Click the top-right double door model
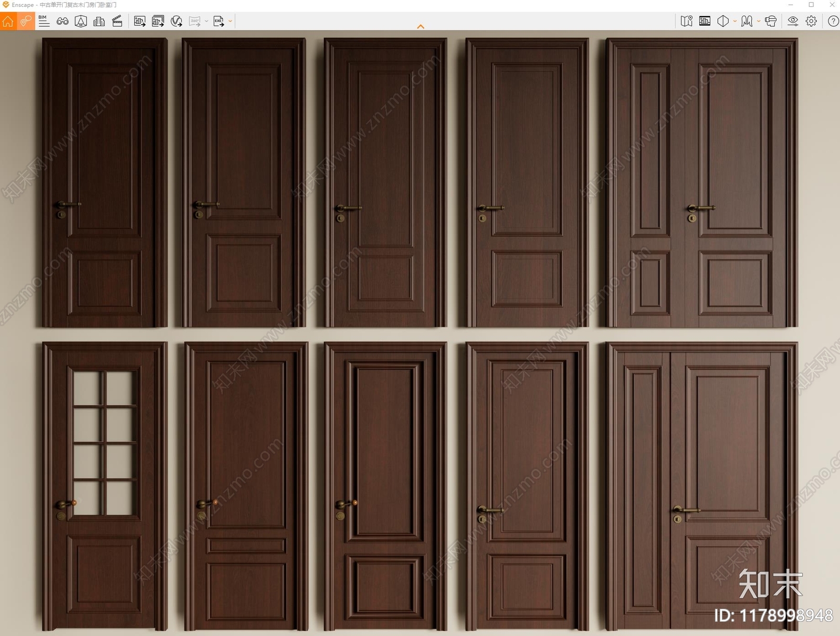The height and width of the screenshot is (636, 840). click(x=701, y=183)
